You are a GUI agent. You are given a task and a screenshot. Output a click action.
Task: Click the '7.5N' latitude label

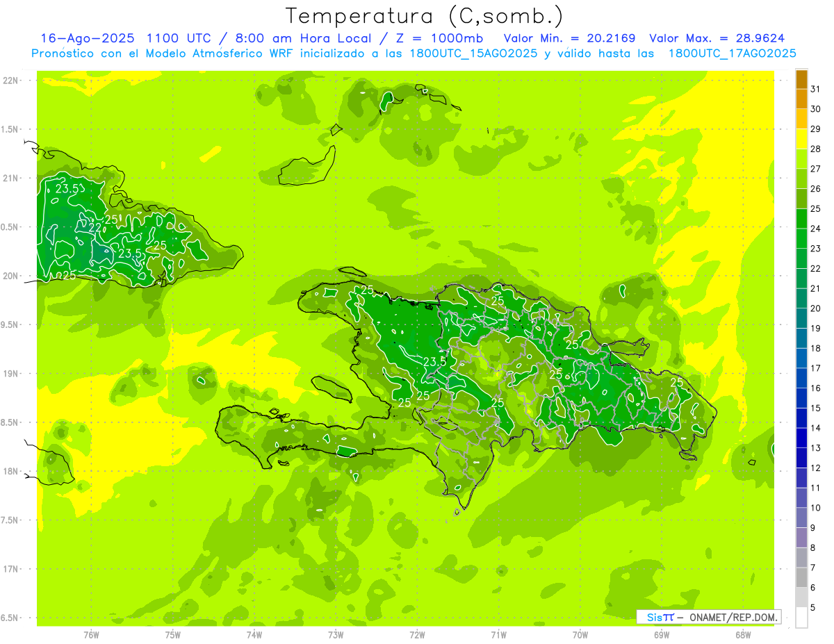(10, 520)
